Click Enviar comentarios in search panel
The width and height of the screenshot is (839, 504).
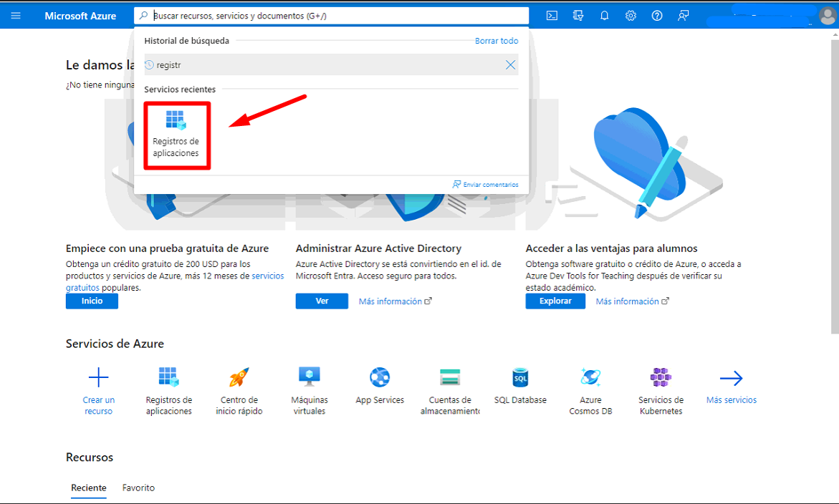pyautogui.click(x=485, y=185)
